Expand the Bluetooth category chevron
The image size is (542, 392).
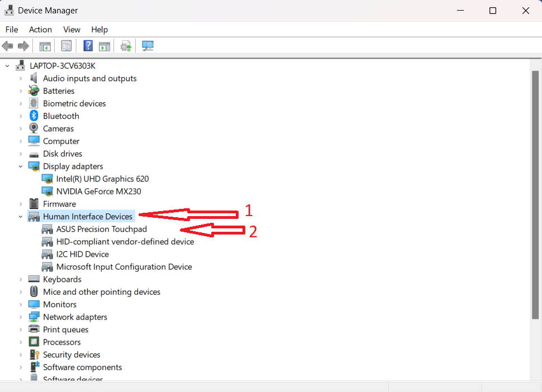[21, 116]
